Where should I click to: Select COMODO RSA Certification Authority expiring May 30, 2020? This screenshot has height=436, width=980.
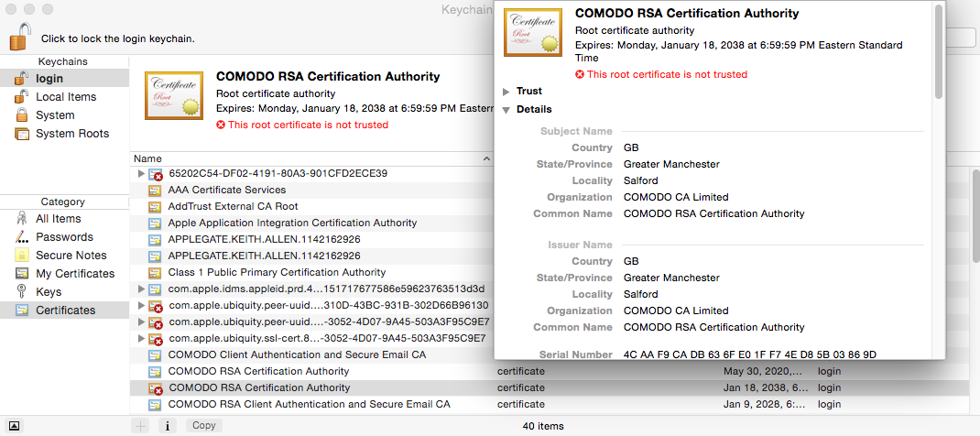pos(550,371)
